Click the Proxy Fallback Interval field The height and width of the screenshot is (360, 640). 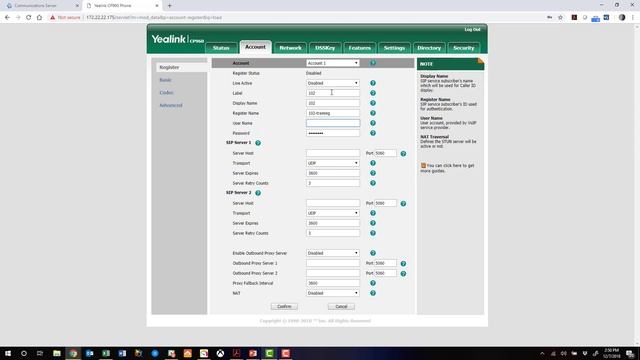pyautogui.click(x=333, y=283)
